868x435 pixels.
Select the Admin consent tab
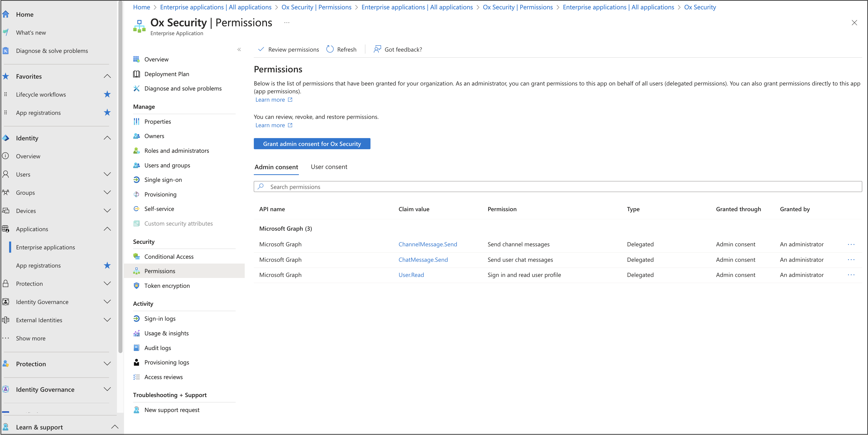tap(276, 167)
